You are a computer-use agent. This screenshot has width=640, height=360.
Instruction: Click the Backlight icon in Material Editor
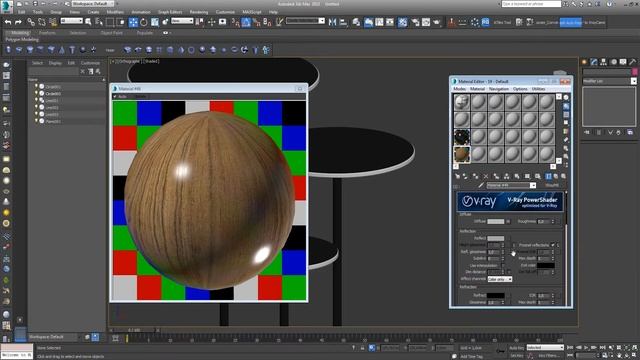tap(566, 106)
